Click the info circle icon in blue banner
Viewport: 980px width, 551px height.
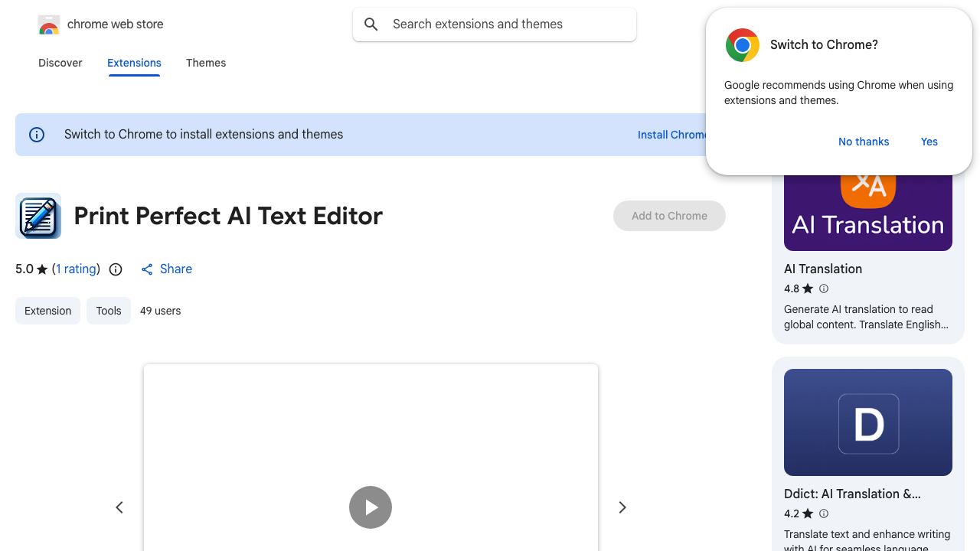(37, 135)
